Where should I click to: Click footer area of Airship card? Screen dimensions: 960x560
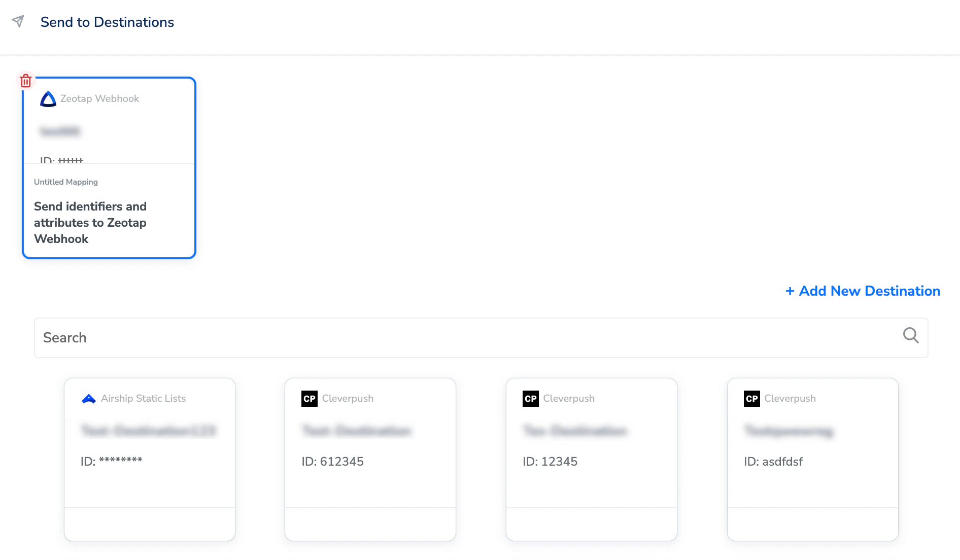tap(150, 524)
